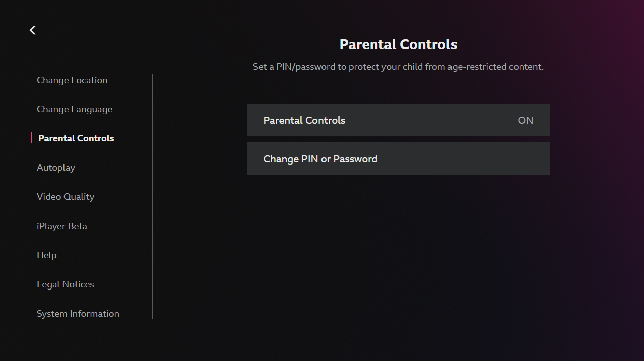Open System Information
The width and height of the screenshot is (644, 361).
(78, 313)
